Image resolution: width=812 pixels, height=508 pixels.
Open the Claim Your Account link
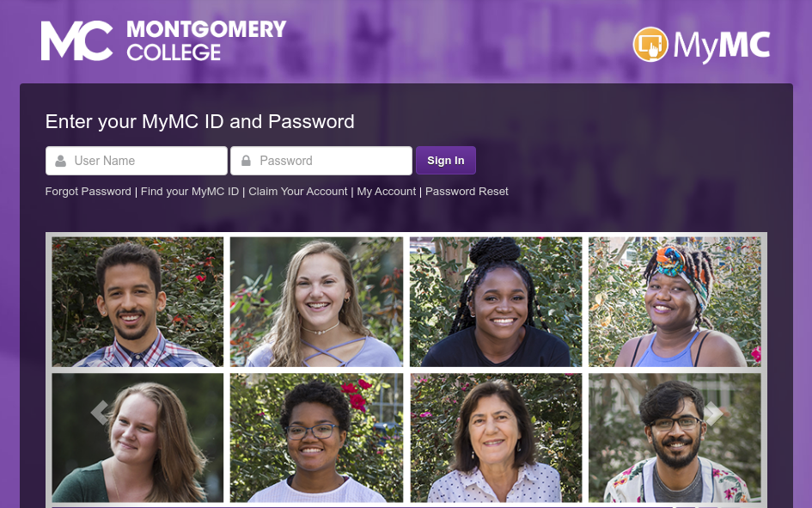click(x=298, y=192)
